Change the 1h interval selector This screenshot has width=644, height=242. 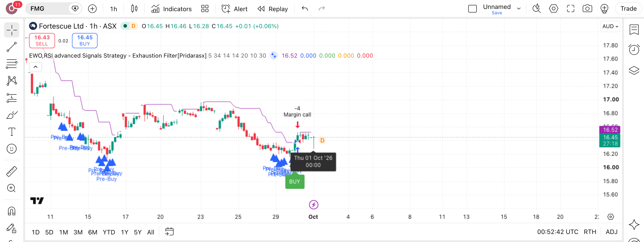pos(114,9)
